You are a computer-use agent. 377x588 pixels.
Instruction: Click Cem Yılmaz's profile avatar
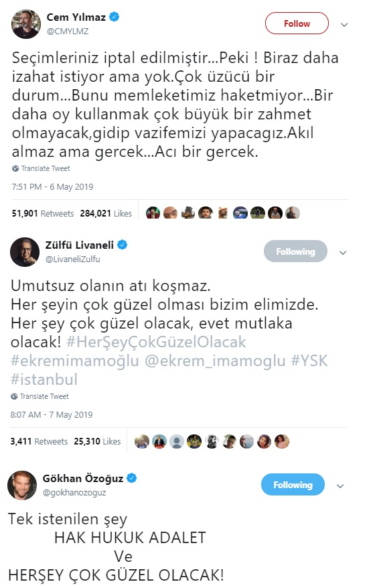pyautogui.click(x=26, y=24)
